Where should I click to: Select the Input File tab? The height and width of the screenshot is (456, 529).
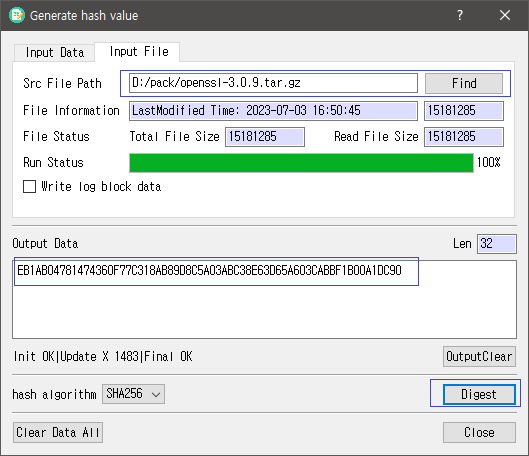pyautogui.click(x=138, y=52)
